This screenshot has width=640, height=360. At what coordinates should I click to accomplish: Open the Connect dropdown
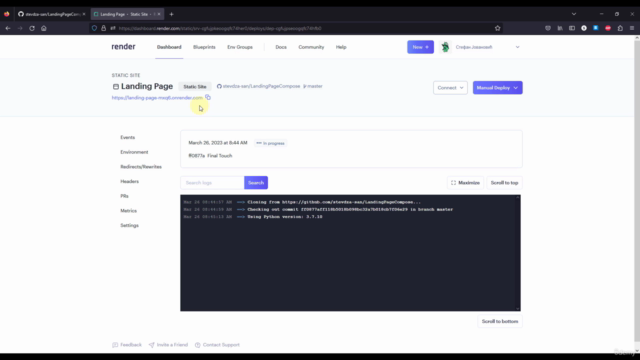point(450,88)
